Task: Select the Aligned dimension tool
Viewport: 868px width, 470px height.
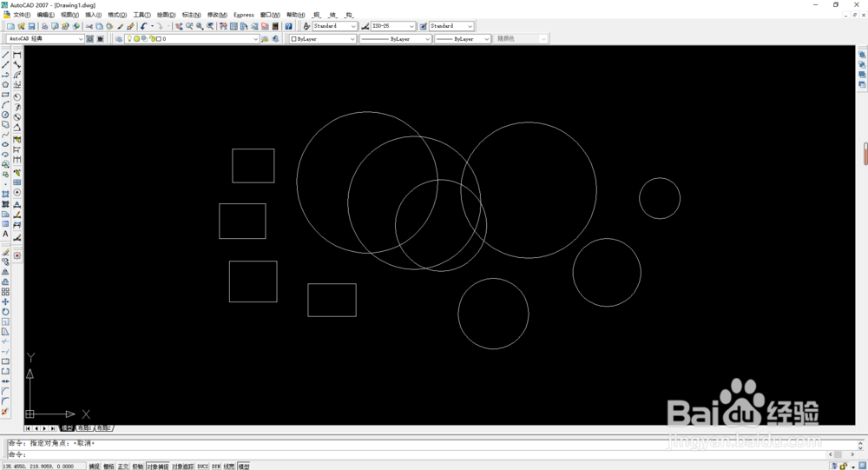Action: click(x=17, y=65)
